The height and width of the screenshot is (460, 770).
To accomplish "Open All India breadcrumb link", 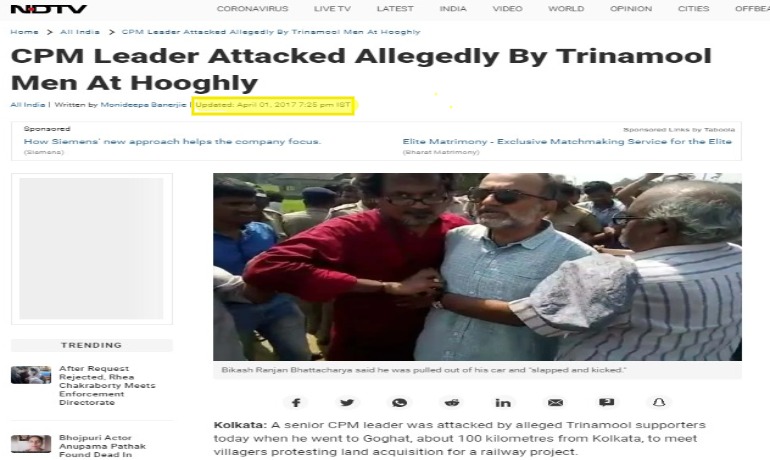I will click(x=80, y=32).
